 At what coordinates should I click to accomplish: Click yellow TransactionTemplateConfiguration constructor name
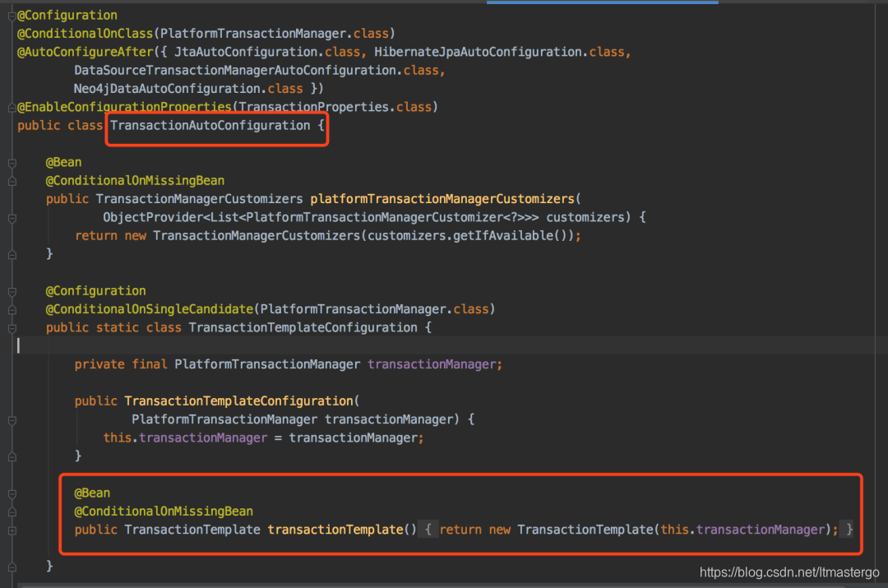[239, 401]
